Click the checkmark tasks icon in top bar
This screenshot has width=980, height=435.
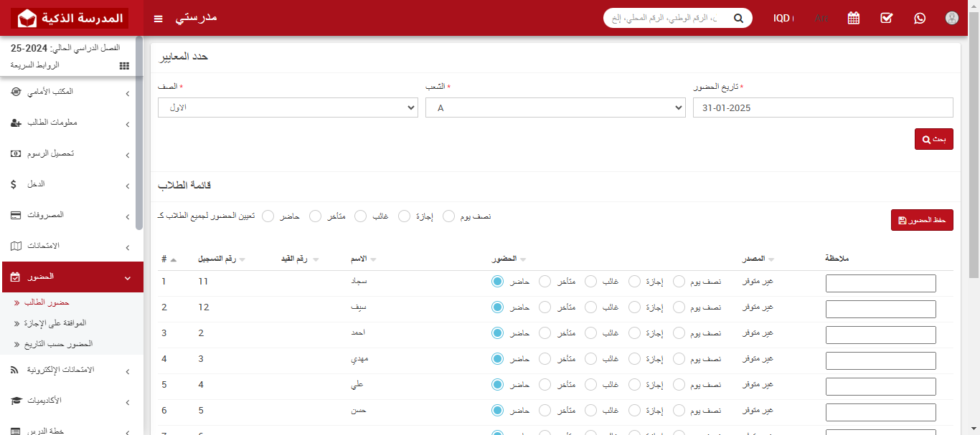pyautogui.click(x=886, y=18)
